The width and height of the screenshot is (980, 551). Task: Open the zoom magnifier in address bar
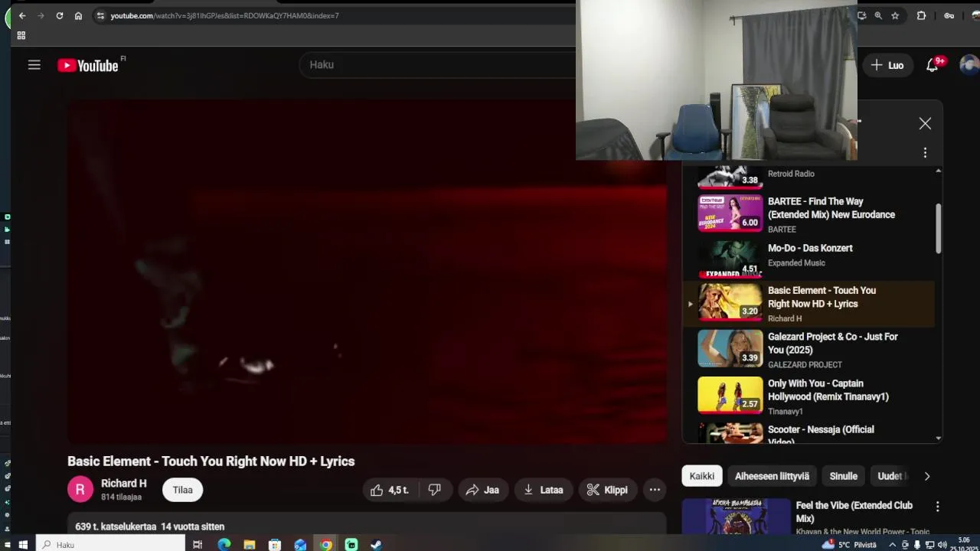pyautogui.click(x=878, y=15)
